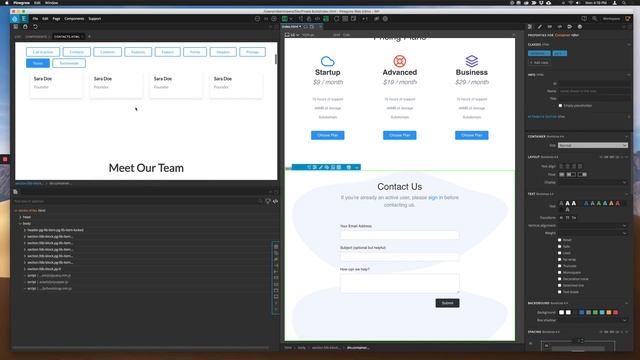Screen dimensions: 640x360
Task: Open the container Size dropdown showing Normal
Action: point(592,145)
